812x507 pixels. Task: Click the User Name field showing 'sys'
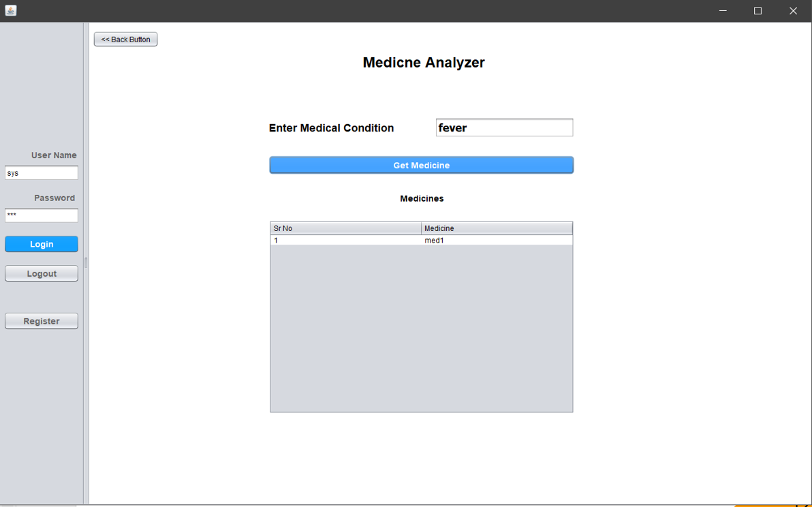coord(41,172)
